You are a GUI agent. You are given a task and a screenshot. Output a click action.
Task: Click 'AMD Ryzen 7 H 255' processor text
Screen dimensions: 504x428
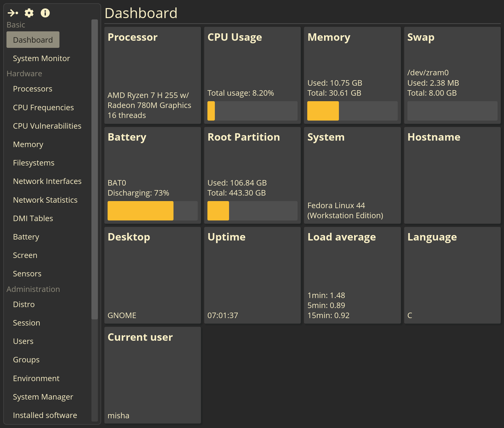tap(143, 95)
